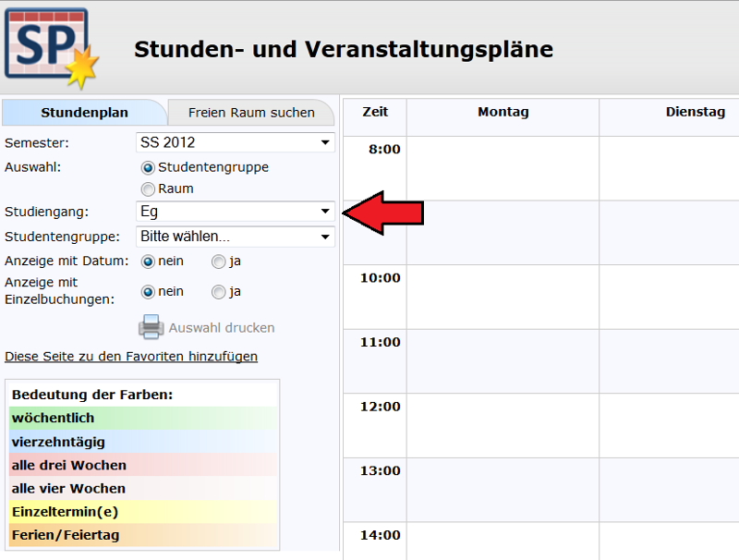This screenshot has height=560, width=739.
Task: Open the Freien Raum suchen tab
Action: (251, 113)
